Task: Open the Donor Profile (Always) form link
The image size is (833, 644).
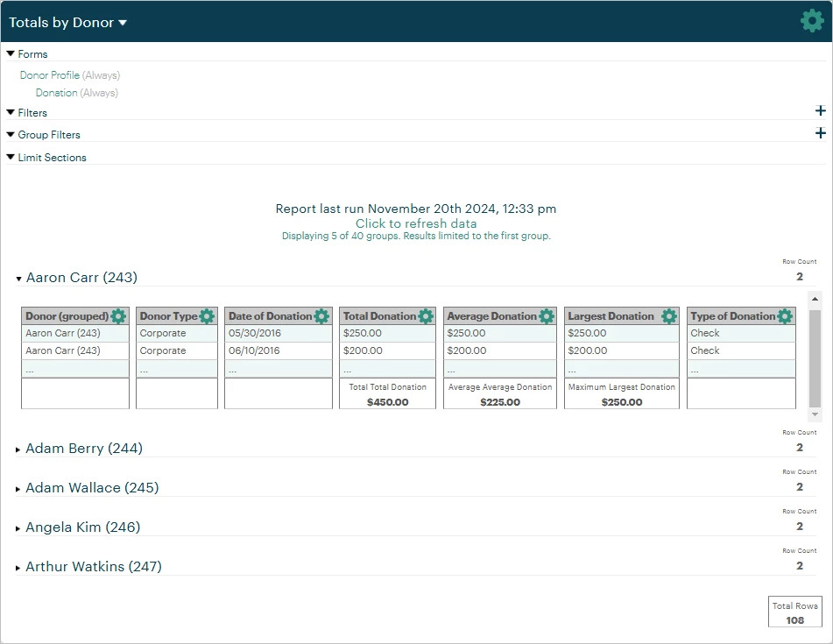Action: (x=70, y=75)
